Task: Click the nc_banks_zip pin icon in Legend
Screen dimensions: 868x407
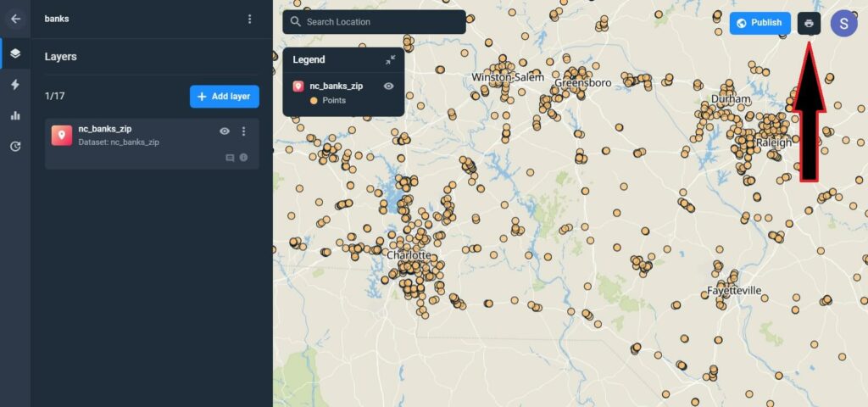Action: [298, 86]
